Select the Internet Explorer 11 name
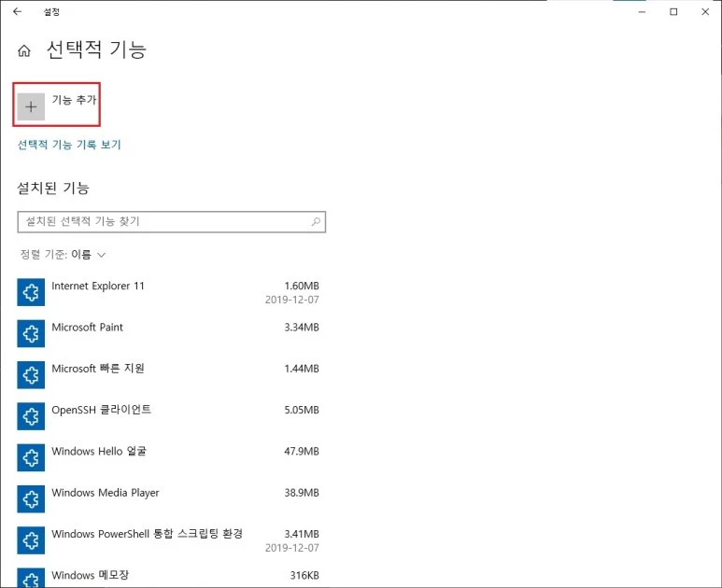 coord(98,287)
